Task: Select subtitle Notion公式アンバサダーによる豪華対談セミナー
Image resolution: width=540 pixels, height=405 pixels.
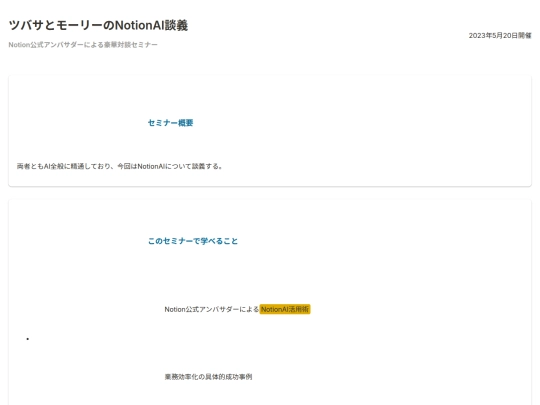Action: pyautogui.click(x=83, y=45)
